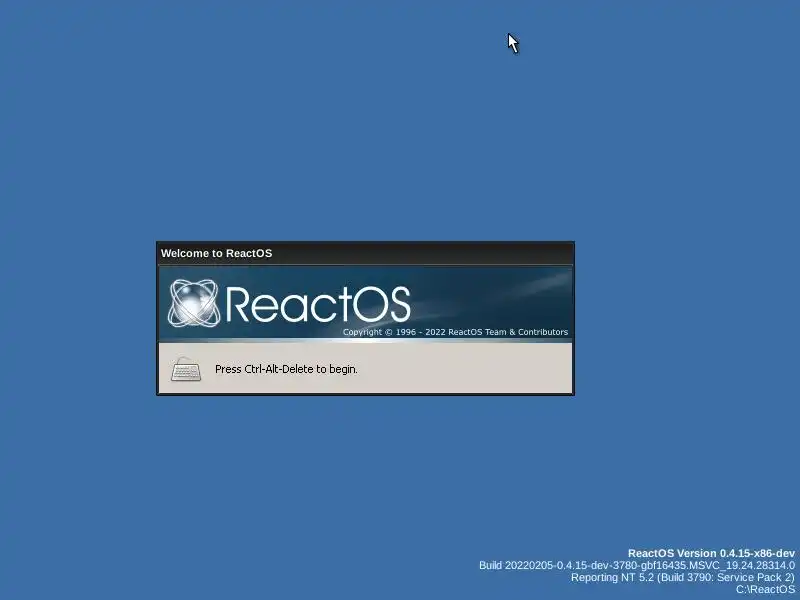The width and height of the screenshot is (800, 600).
Task: Click the "ReactOS Version 0.4.15-x86-dev" text
Action: pyautogui.click(x=711, y=553)
